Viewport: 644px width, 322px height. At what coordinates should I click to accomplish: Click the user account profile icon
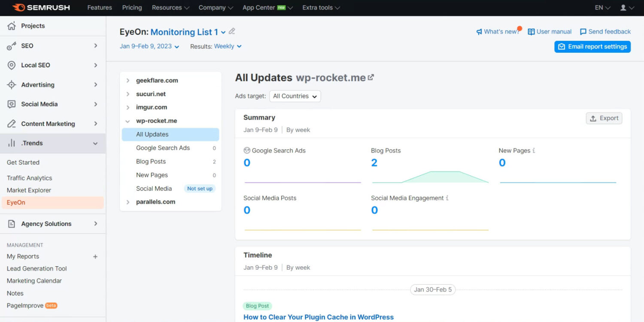click(623, 8)
